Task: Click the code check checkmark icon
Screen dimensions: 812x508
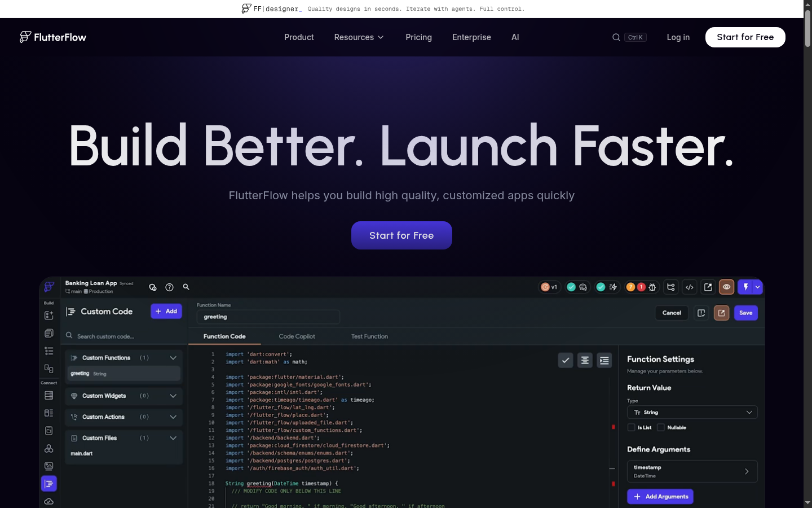Action: tap(566, 360)
